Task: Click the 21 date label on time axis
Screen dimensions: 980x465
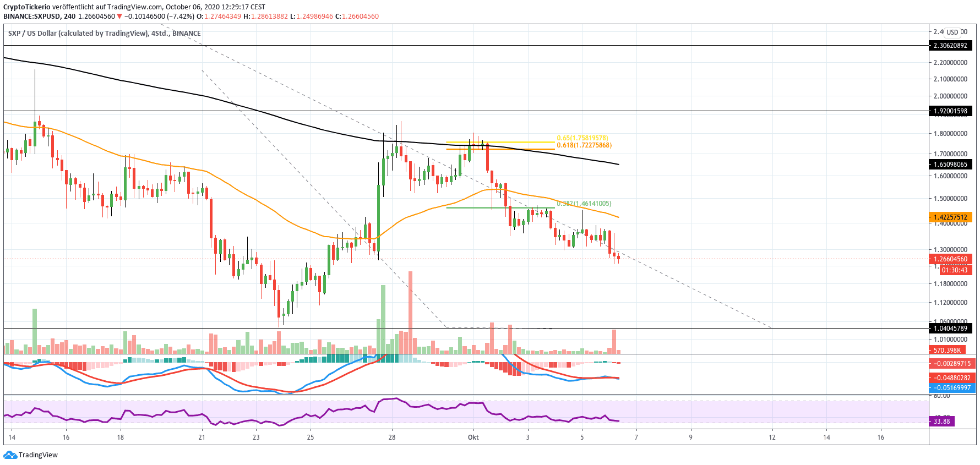Action: [202, 437]
